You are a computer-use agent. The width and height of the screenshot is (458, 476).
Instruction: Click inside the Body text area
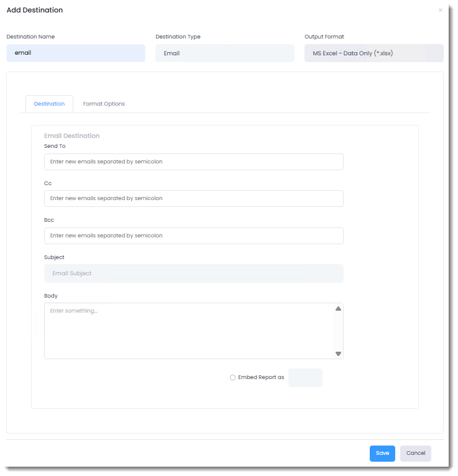coord(186,331)
